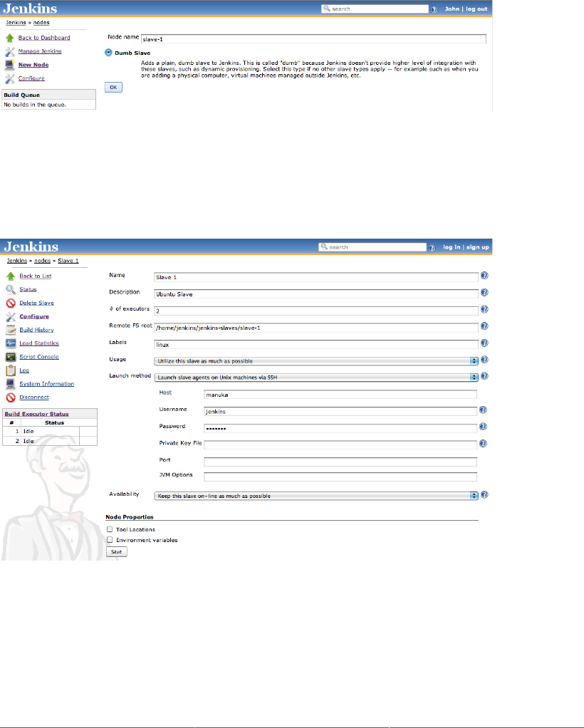Click the Node name input field
This screenshot has width=584, height=728.
313,39
